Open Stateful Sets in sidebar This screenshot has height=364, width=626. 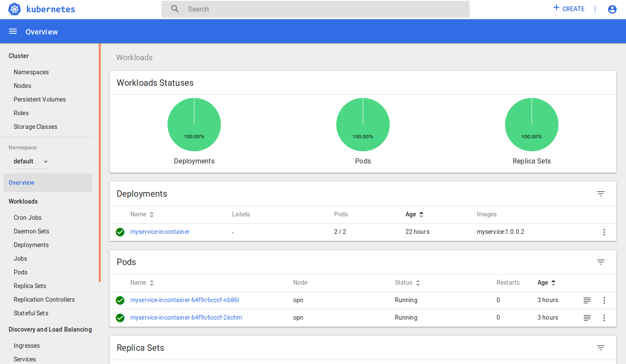point(31,313)
